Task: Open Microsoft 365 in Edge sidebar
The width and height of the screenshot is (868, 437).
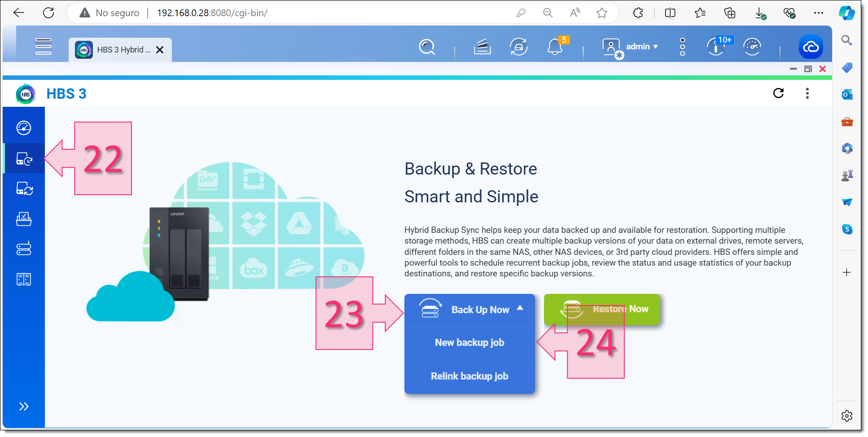Action: pyautogui.click(x=847, y=149)
